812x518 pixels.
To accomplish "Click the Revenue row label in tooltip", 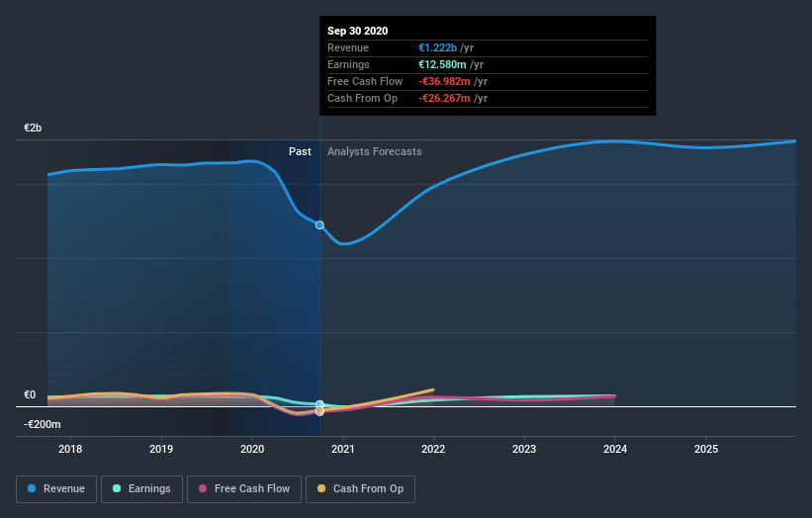I will pos(348,47).
